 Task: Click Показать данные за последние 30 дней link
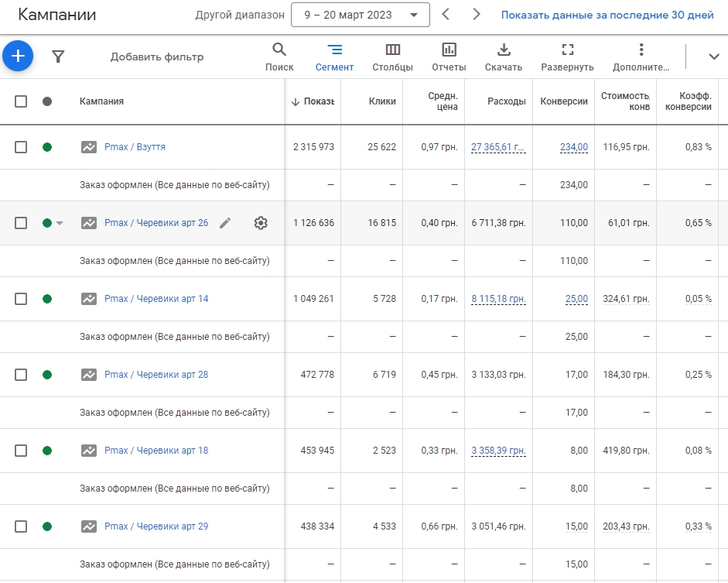coord(607,15)
